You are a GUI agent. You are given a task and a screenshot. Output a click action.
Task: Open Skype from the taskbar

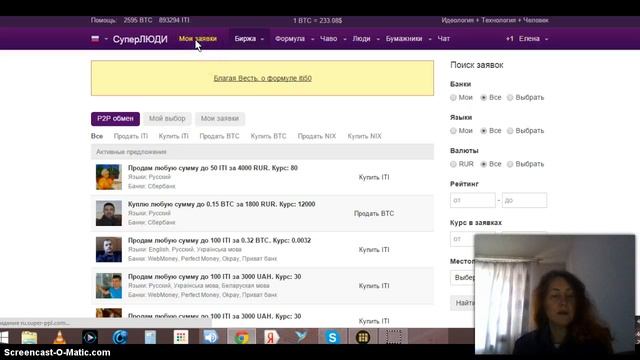coord(332,337)
